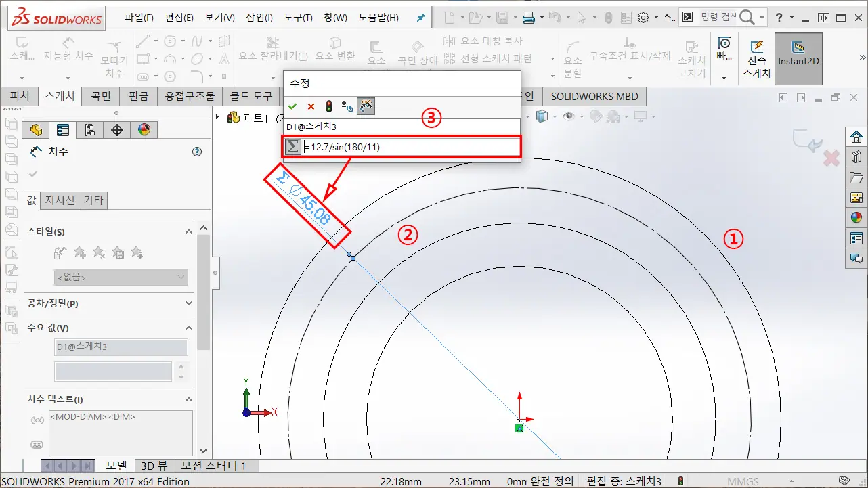Open the 삽입(I) menu

click(259, 18)
